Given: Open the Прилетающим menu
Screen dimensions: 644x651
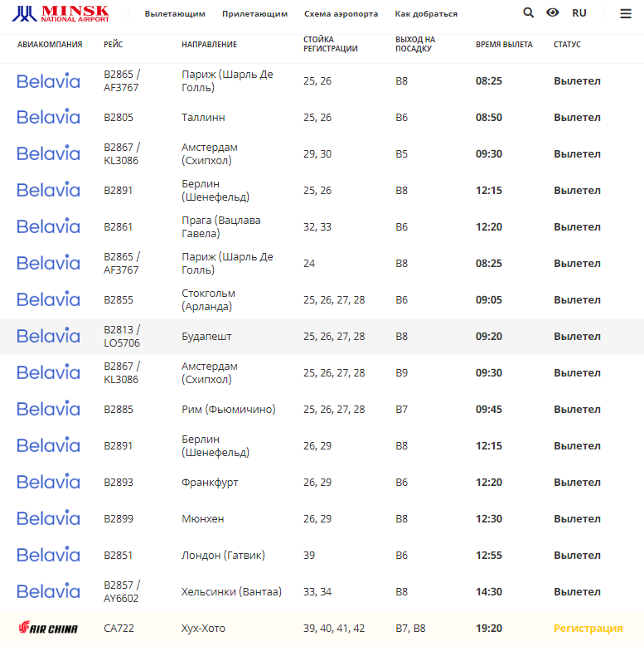Looking at the screenshot, I should pyautogui.click(x=254, y=14).
